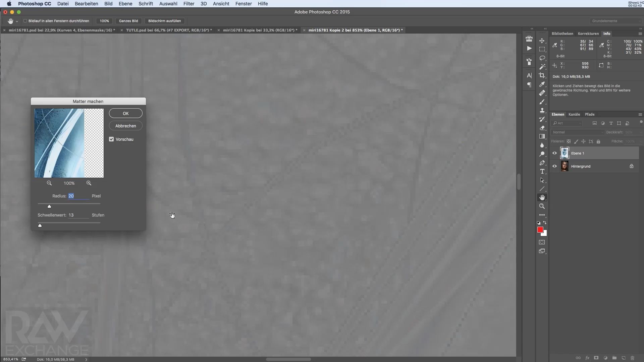Select the Lasso tool
Image resolution: width=644 pixels, height=362 pixels.
click(542, 58)
